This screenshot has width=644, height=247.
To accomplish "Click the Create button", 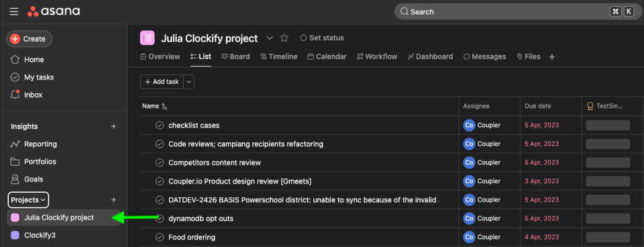I will [x=29, y=38].
